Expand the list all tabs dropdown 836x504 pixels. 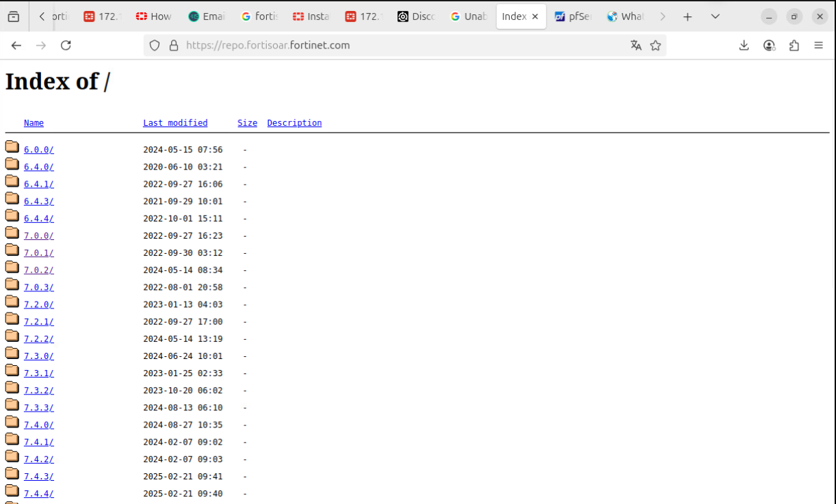(x=715, y=16)
